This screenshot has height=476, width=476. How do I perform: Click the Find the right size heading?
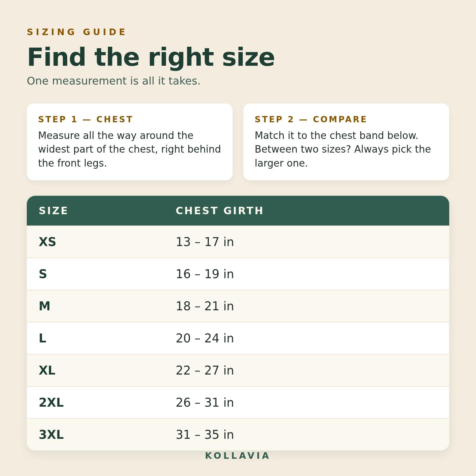coord(151,57)
